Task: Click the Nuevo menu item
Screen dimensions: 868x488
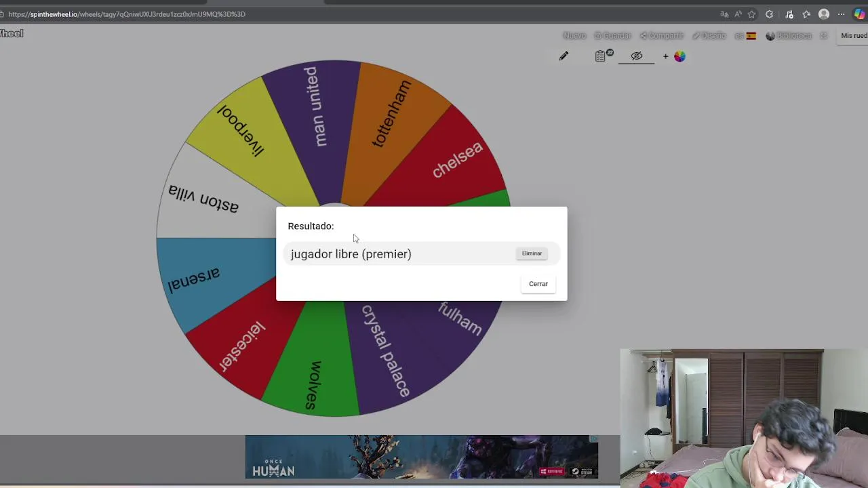Action: pos(574,36)
